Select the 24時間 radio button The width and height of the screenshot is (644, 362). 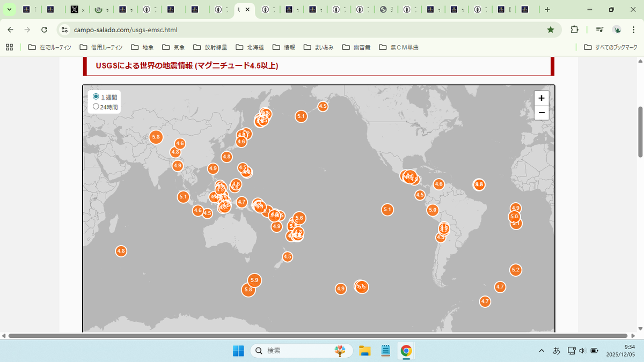(96, 107)
